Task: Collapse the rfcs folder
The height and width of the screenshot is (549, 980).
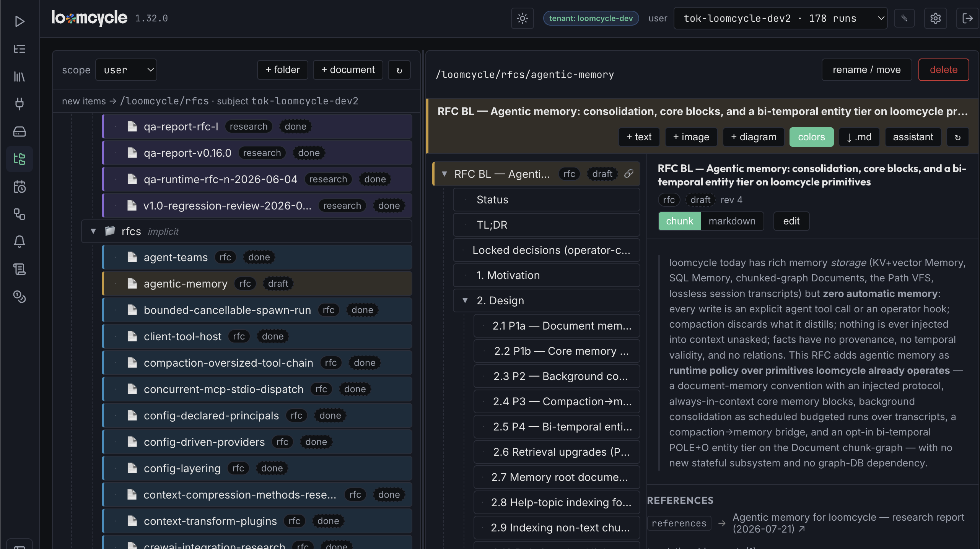Action: (x=93, y=231)
